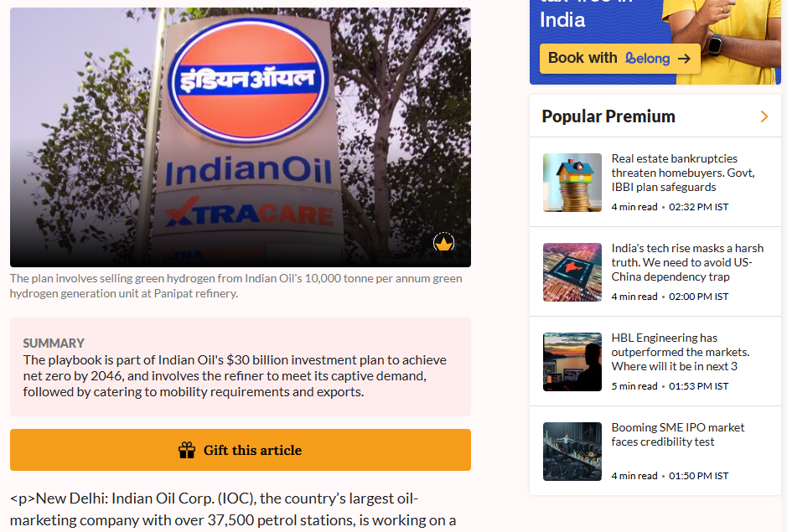Click the sunset silhouette trader thumbnail
Screen dimensions: 787x532
coord(572,362)
